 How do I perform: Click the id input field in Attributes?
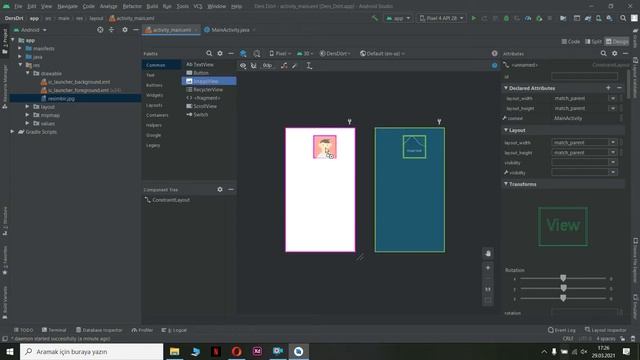point(584,76)
